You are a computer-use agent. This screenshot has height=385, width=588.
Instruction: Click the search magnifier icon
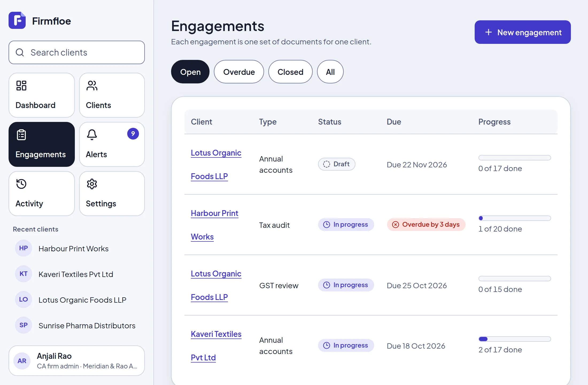(x=20, y=52)
